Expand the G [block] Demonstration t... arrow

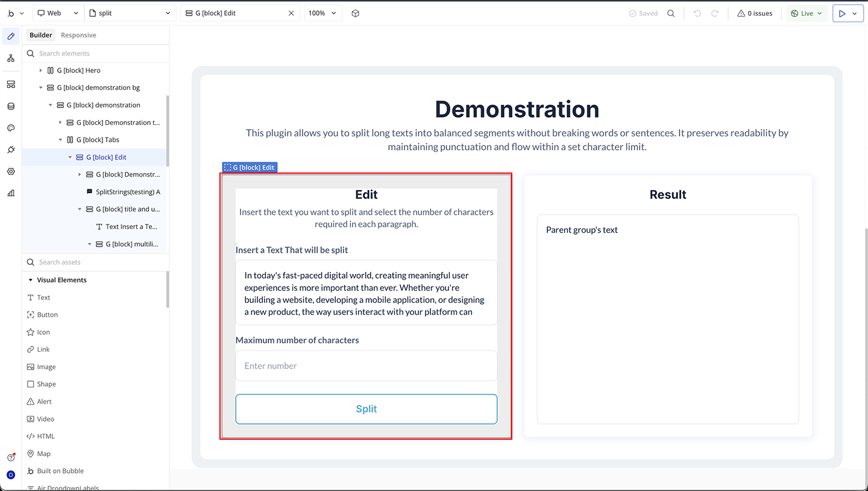point(60,122)
